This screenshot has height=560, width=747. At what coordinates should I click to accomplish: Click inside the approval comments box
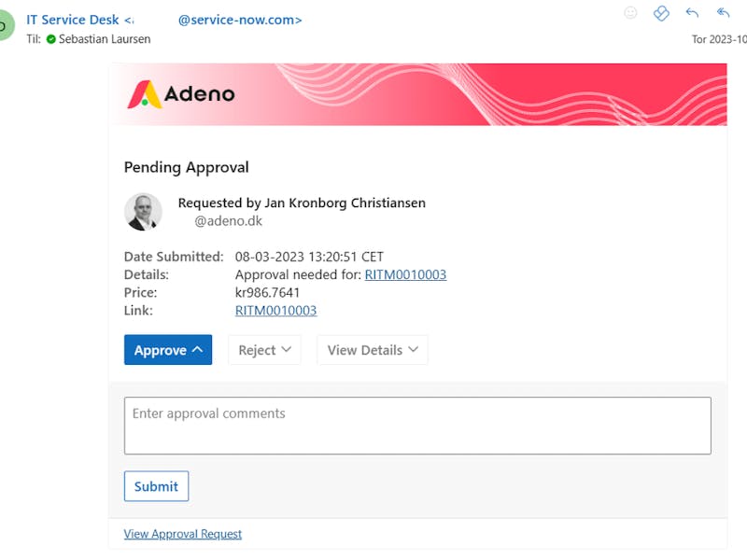pos(416,425)
